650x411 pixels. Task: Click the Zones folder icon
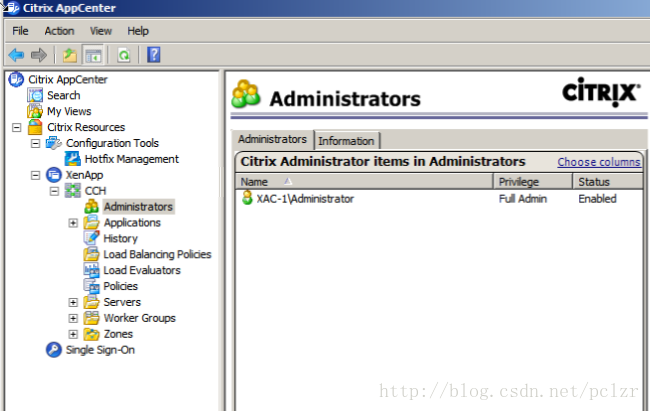92,334
